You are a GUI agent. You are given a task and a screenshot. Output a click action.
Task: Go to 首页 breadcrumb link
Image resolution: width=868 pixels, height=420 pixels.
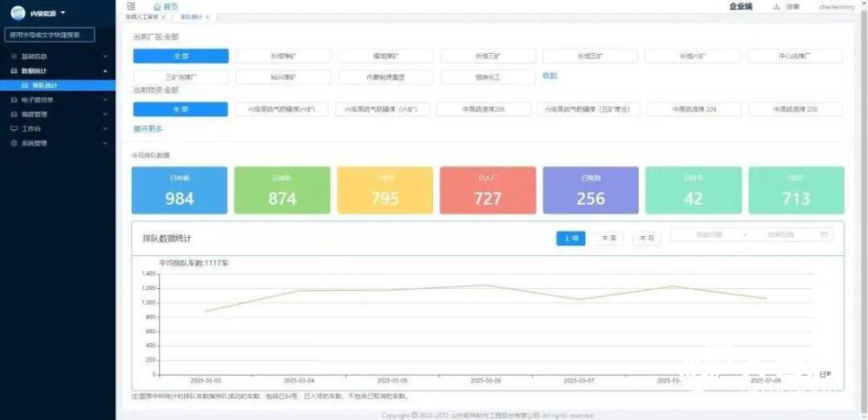[x=170, y=7]
